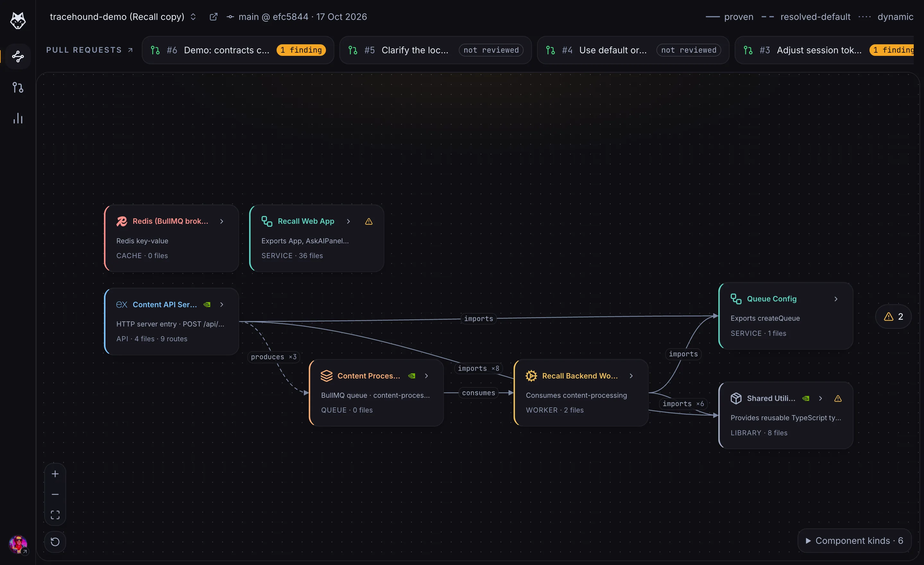Click warning icon on Recall Web App

pyautogui.click(x=369, y=222)
